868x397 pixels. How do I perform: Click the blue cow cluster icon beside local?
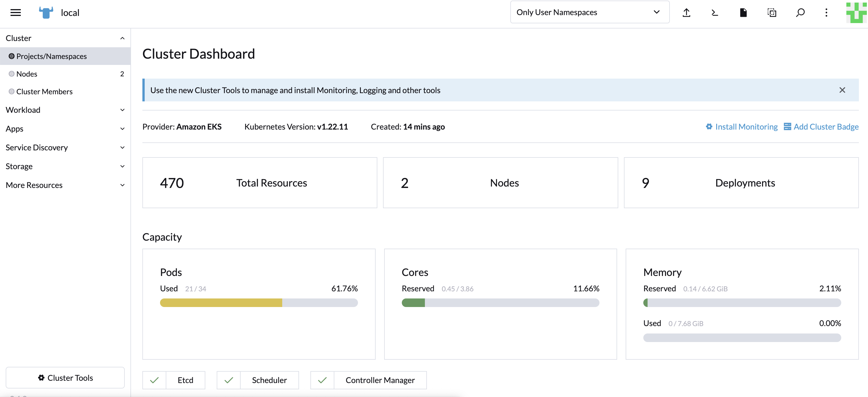(46, 13)
